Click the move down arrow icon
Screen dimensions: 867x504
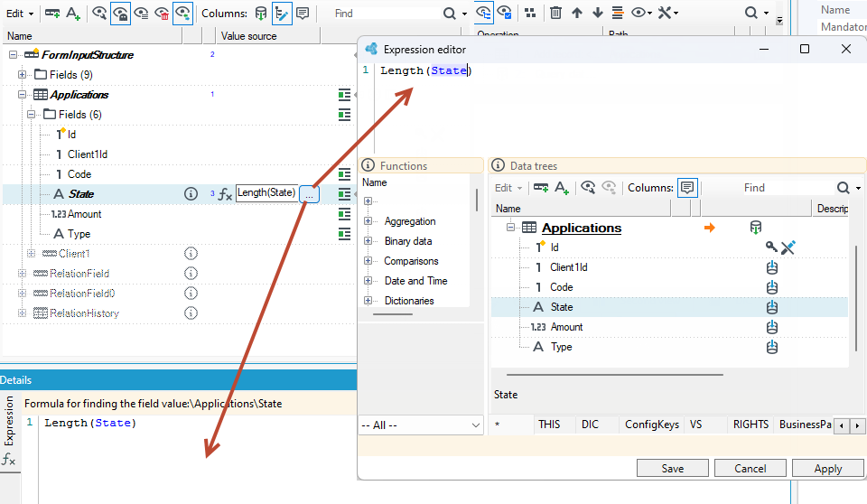click(x=598, y=14)
